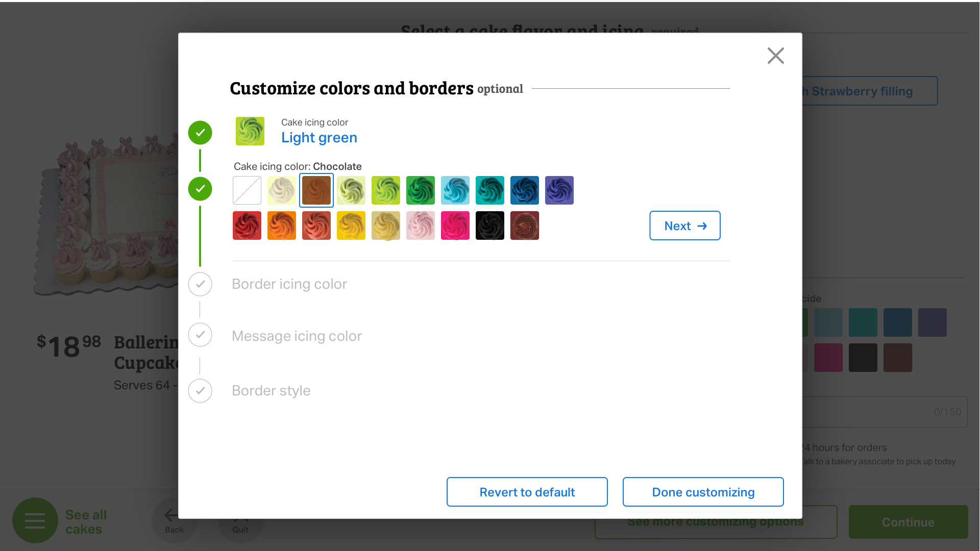
Task: Select the blank no-color icing option
Action: coord(247,190)
